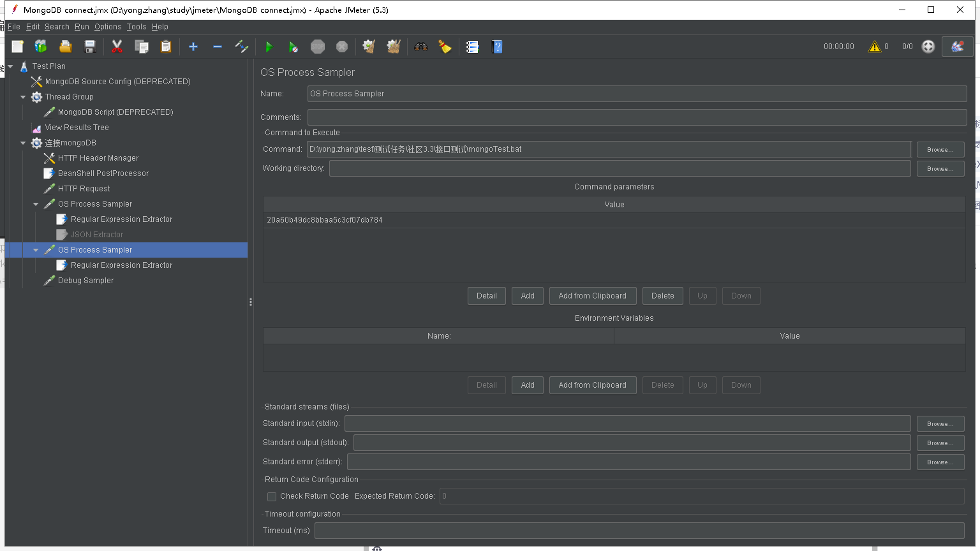
Task: Enable the Check Return Code checkbox
Action: click(272, 496)
